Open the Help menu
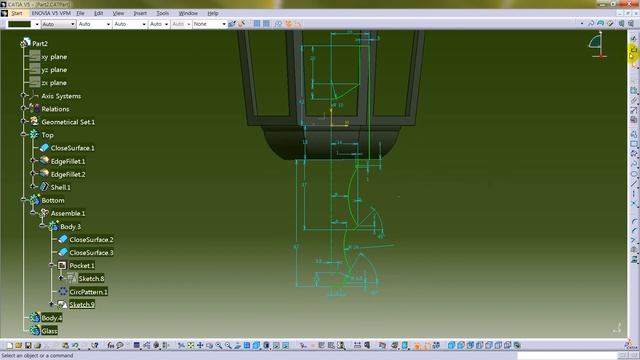 point(213,13)
